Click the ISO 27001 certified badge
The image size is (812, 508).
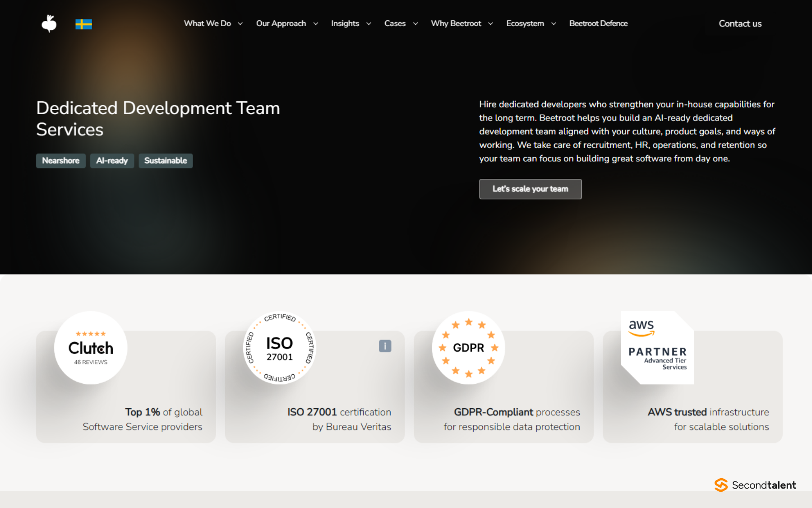coord(280,348)
